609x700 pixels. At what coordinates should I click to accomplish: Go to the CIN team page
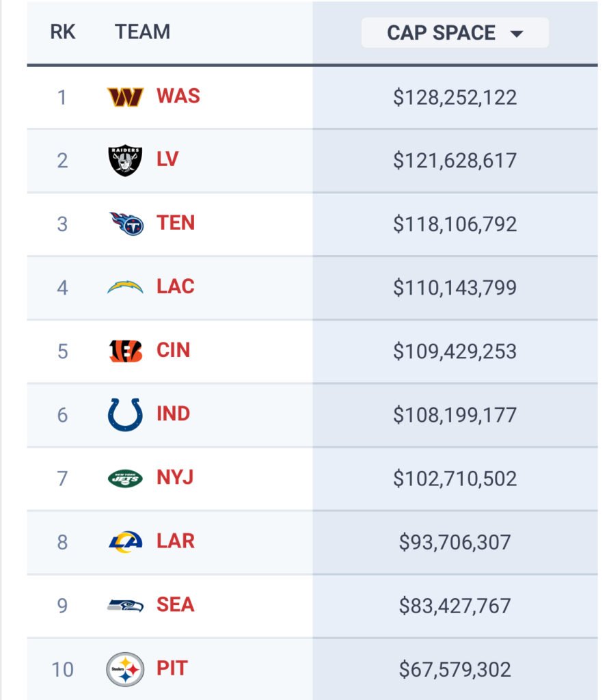pos(173,351)
